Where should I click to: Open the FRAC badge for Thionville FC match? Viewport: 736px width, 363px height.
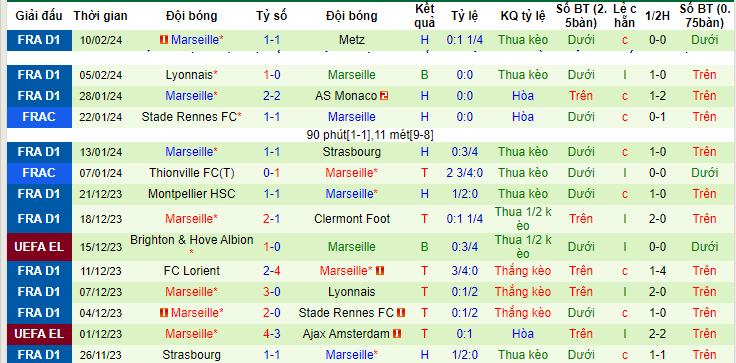tap(39, 173)
